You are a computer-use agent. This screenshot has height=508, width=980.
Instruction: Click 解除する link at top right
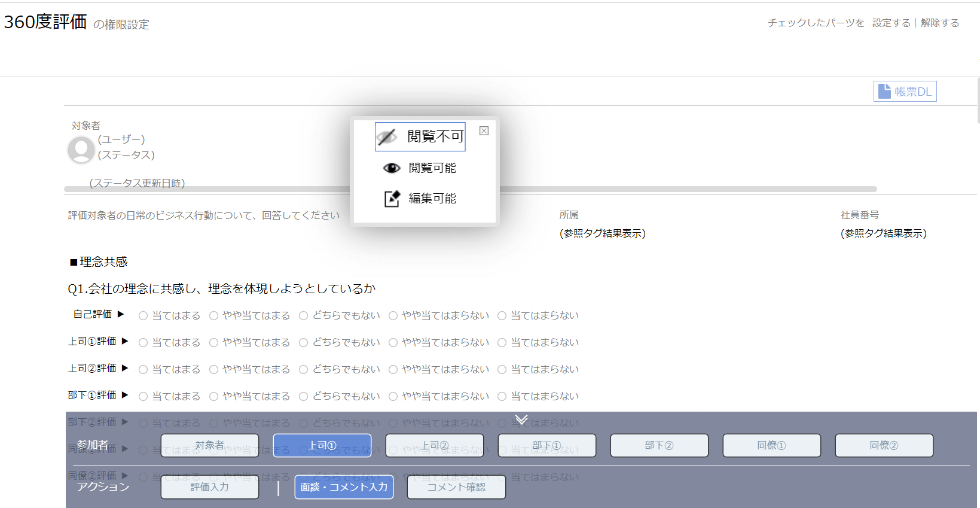[x=940, y=23]
